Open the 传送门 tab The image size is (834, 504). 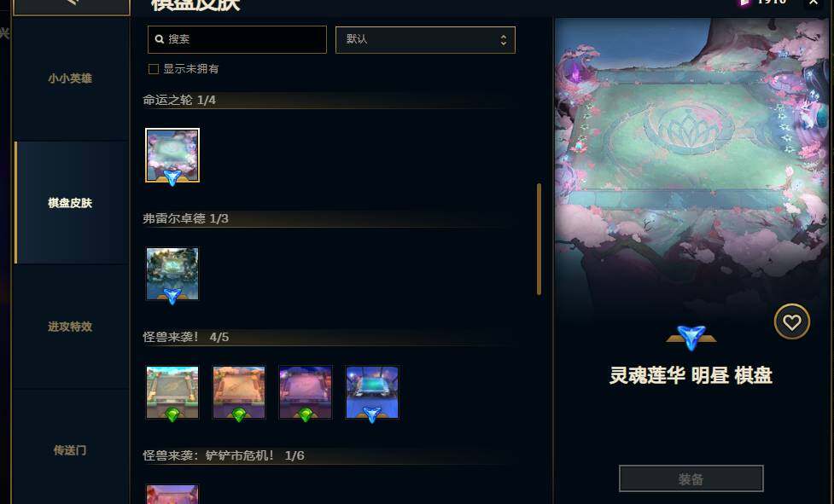coord(70,450)
